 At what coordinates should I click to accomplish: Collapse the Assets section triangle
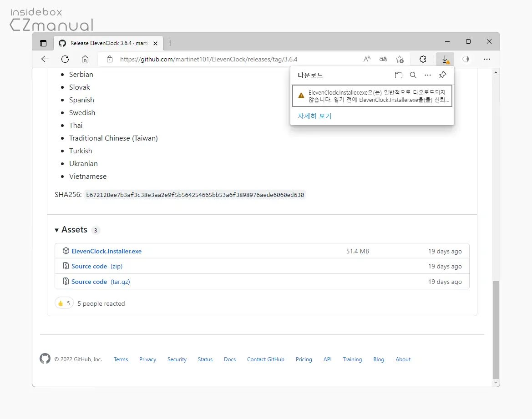57,230
